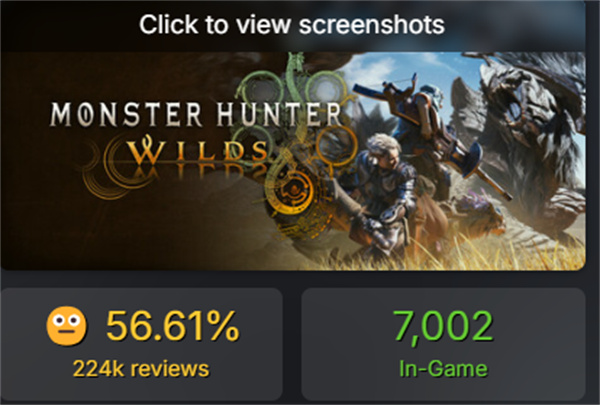Select the gray-haired hunter in the banner
600x405 pixels.
pos(383,191)
